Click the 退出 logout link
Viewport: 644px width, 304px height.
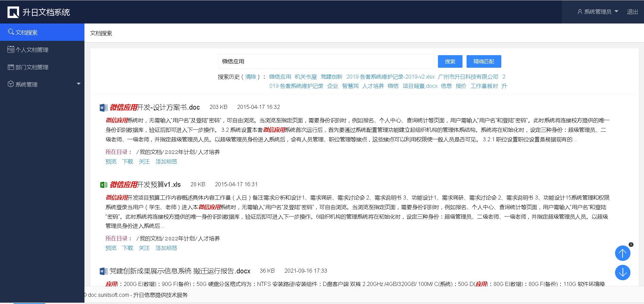[632, 12]
